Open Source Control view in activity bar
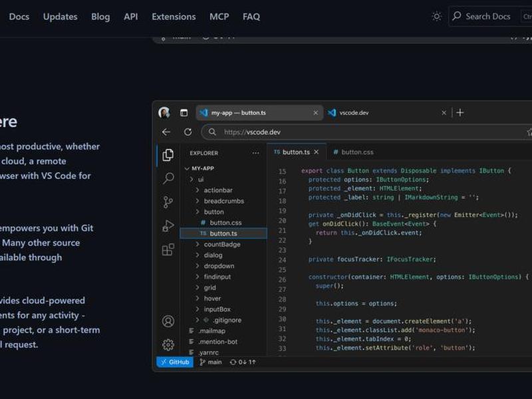The image size is (532, 399). click(168, 202)
